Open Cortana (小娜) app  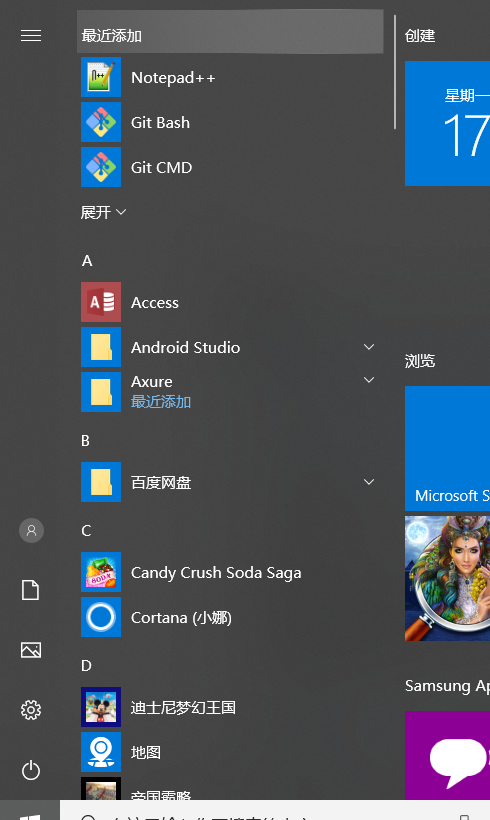230,617
